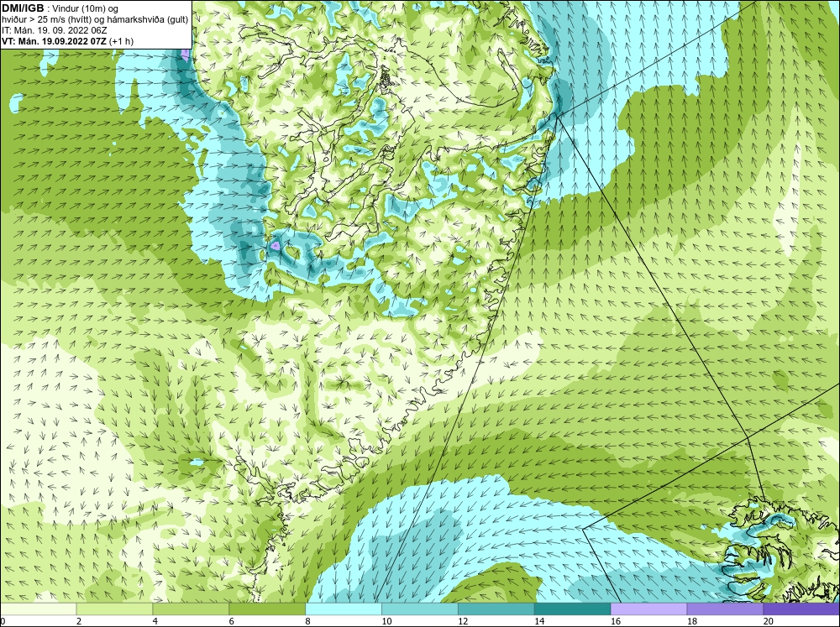
Task: Click the 14–16 m/s dark teal legend swatch
Action: pyautogui.click(x=573, y=609)
